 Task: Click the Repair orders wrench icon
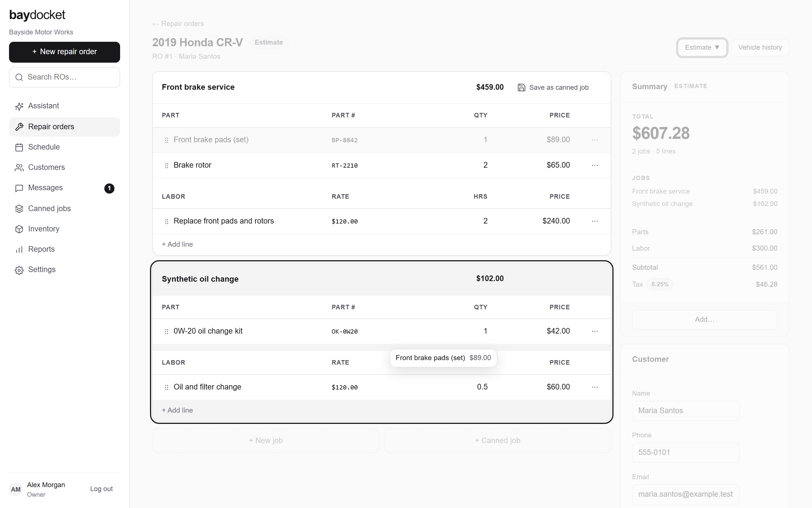(19, 127)
